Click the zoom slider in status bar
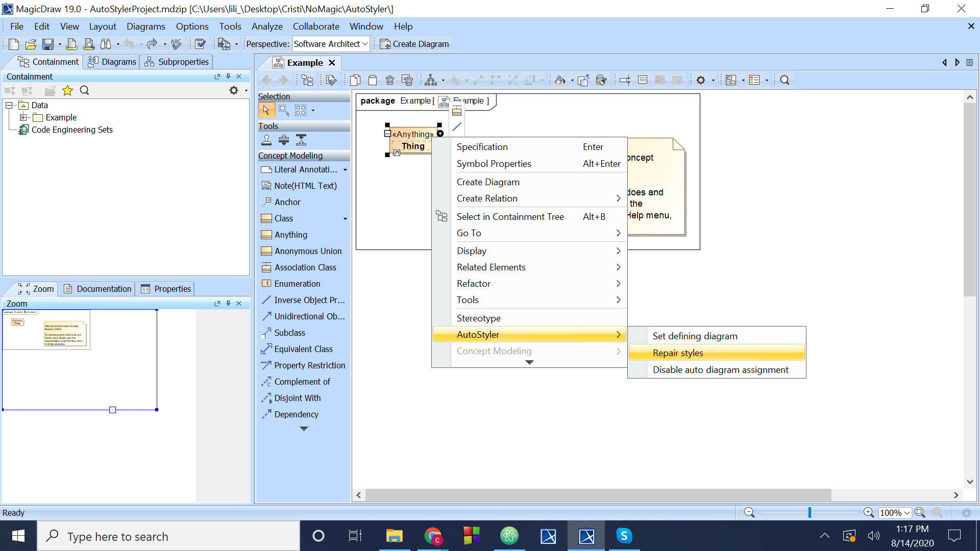 (810, 513)
